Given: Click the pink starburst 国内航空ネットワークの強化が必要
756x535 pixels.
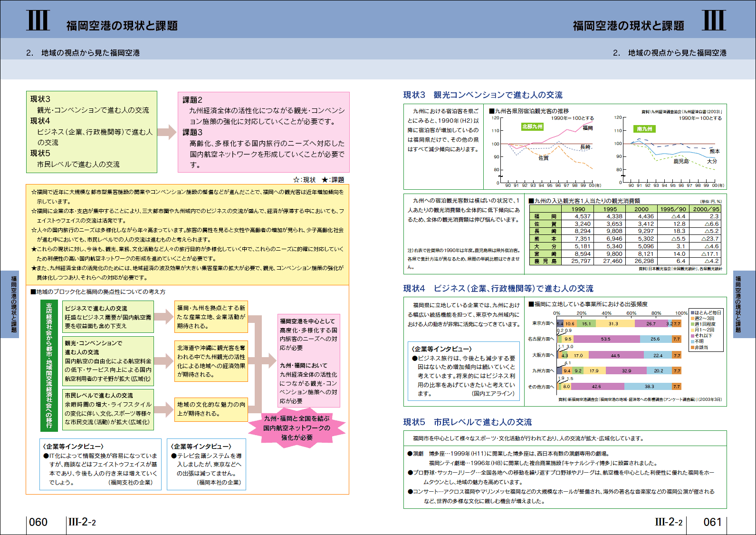Looking at the screenshot, I should (297, 428).
